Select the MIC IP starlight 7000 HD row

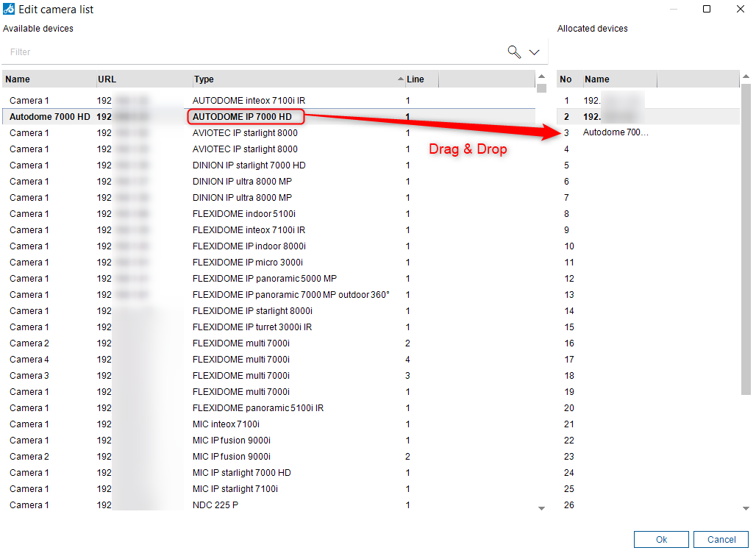[269, 473]
